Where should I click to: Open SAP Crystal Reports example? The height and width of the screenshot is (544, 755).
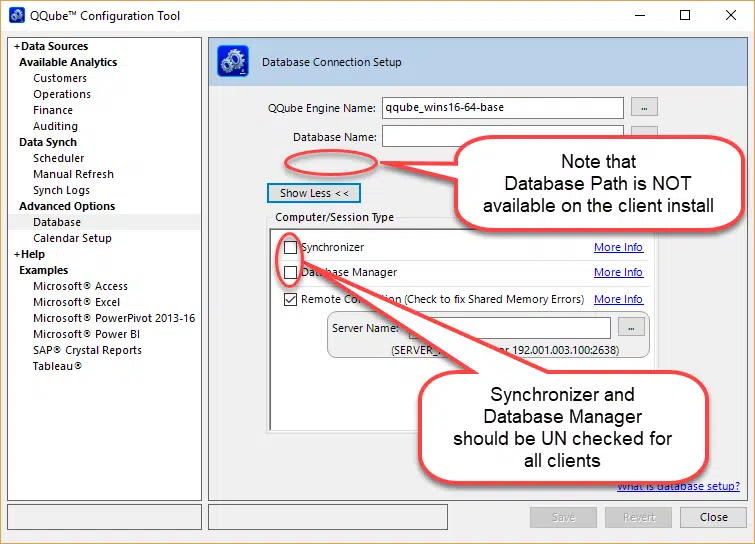tap(87, 350)
